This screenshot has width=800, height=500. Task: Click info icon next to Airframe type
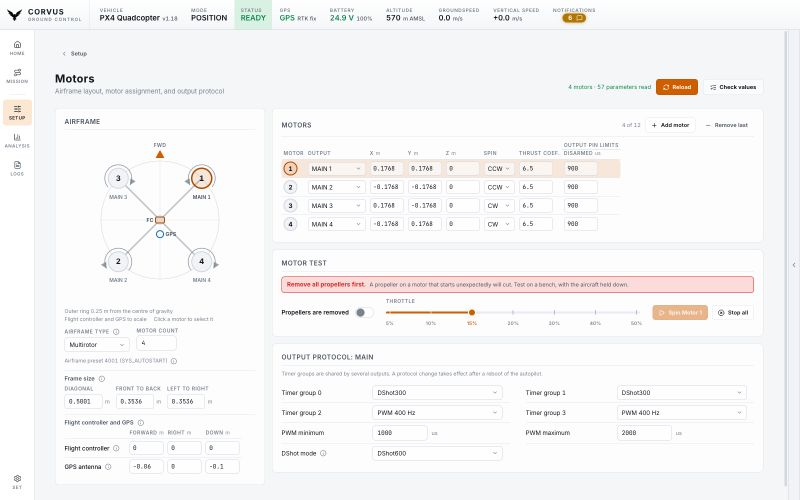(116, 332)
